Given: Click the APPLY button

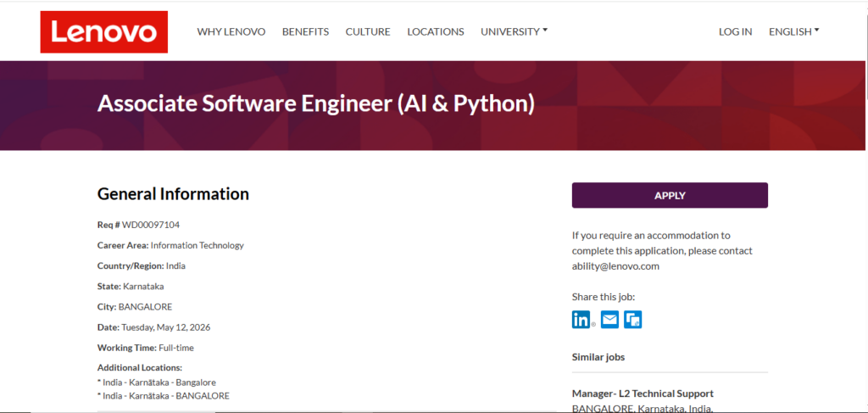Looking at the screenshot, I should (x=670, y=195).
